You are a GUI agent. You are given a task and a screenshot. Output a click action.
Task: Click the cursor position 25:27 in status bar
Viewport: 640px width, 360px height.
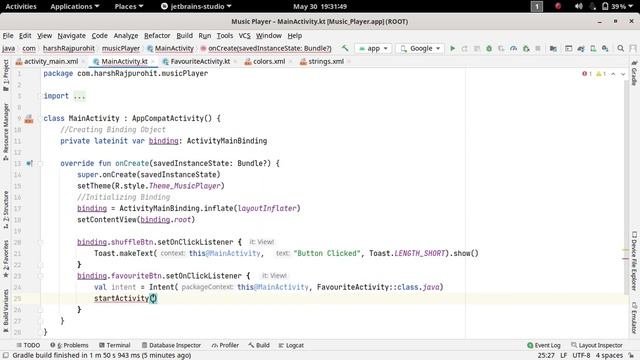tap(546, 356)
